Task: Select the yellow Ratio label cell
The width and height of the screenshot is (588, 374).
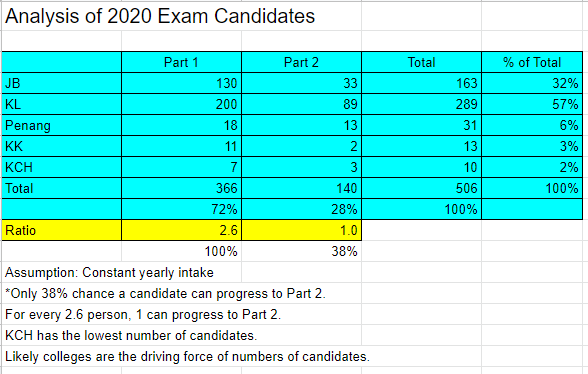Action: point(62,230)
